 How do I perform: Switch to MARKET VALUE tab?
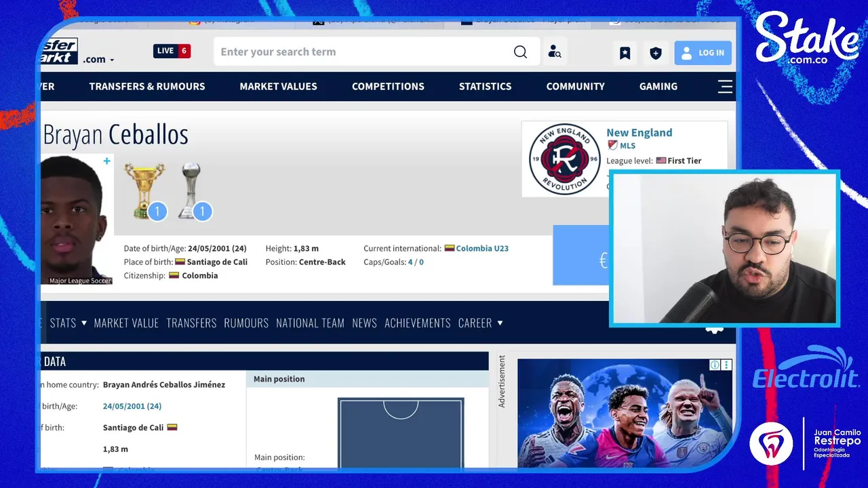(x=126, y=323)
